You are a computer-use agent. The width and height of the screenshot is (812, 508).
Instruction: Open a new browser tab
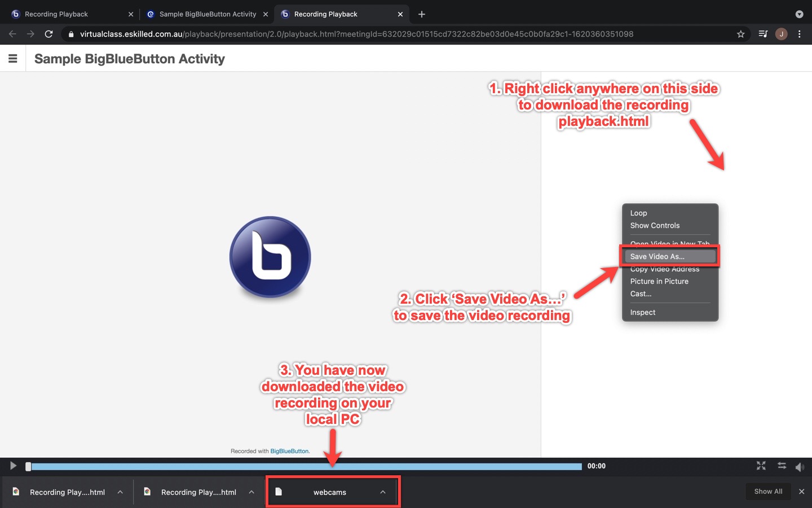(x=422, y=14)
